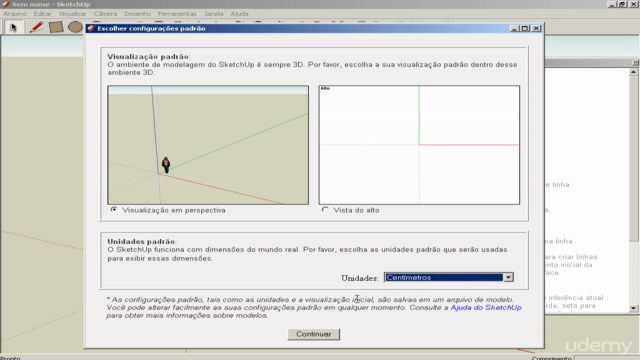
Task: Select the arrow Select tool in the toolbar
Action: (14, 27)
